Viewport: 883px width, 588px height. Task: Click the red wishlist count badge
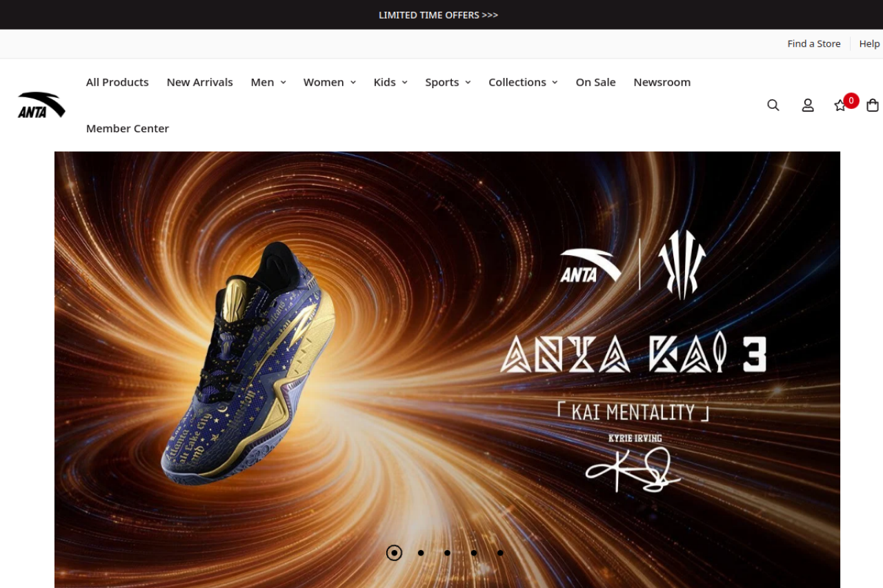click(x=851, y=101)
